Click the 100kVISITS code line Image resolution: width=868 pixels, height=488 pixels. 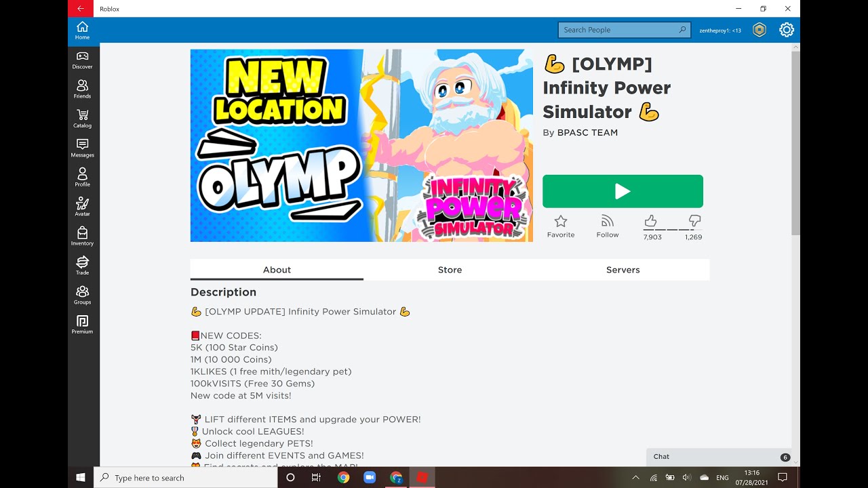[x=252, y=384]
